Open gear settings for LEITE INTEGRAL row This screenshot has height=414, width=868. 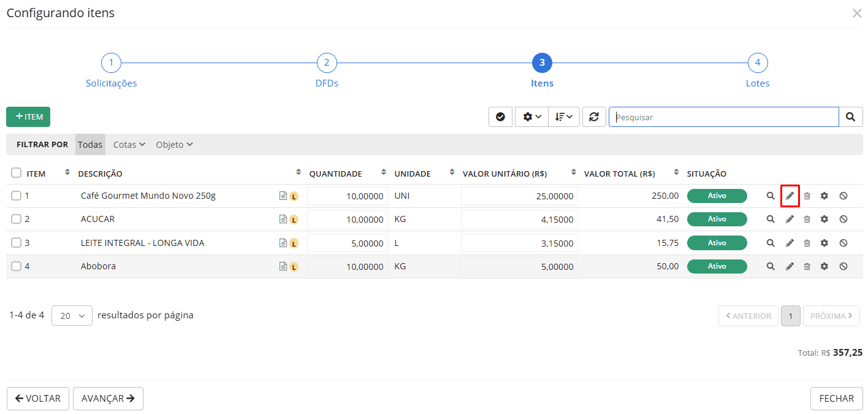pyautogui.click(x=824, y=243)
